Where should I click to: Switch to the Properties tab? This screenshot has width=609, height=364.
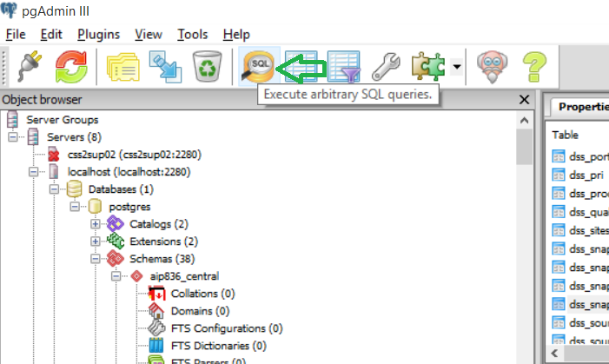(582, 107)
